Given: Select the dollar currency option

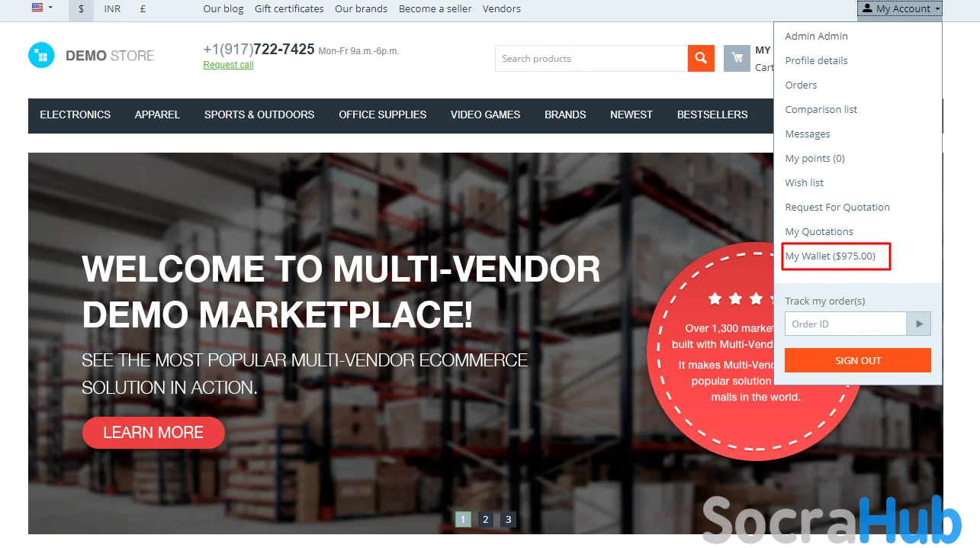Looking at the screenshot, I should point(82,9).
